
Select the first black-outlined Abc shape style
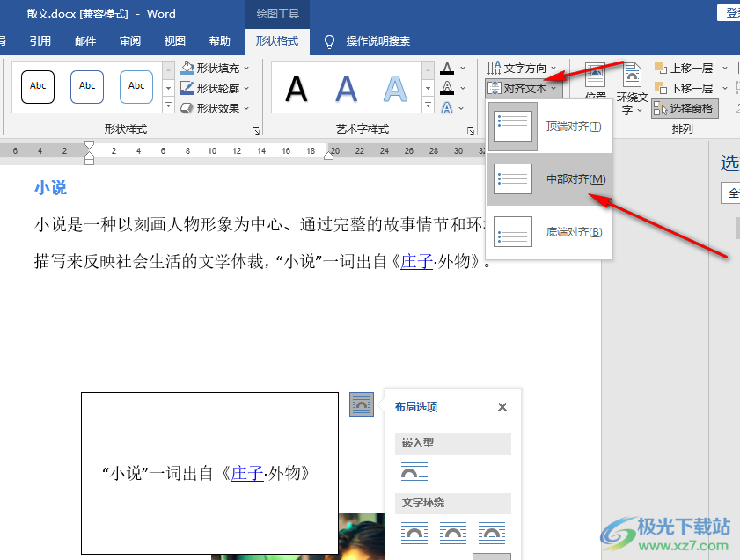tap(38, 87)
